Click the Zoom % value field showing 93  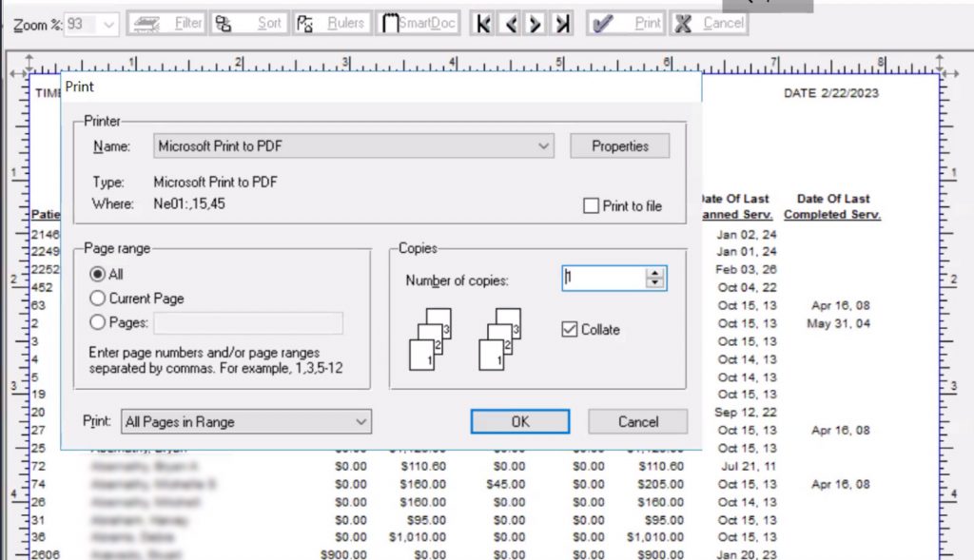click(x=82, y=25)
